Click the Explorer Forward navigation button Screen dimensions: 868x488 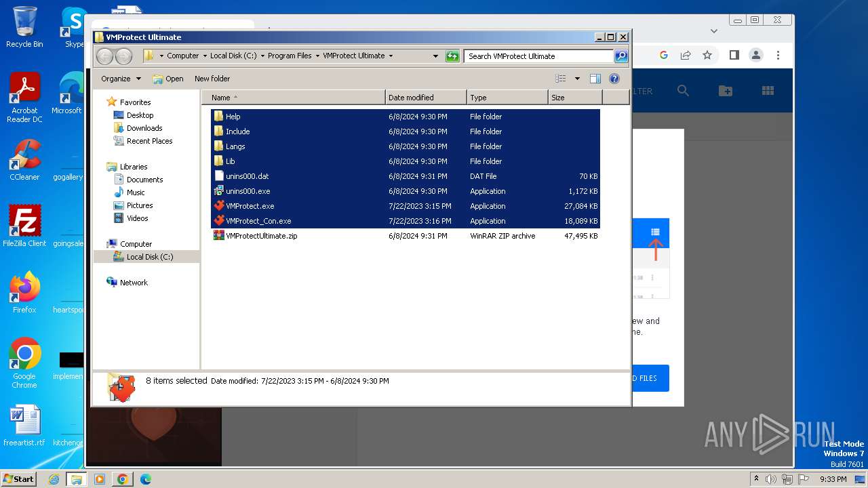[123, 56]
